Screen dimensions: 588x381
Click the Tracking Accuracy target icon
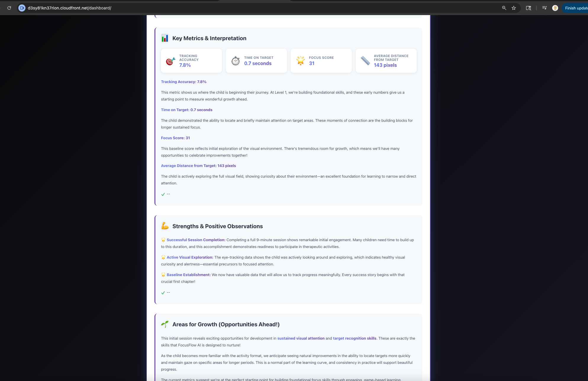coord(170,61)
